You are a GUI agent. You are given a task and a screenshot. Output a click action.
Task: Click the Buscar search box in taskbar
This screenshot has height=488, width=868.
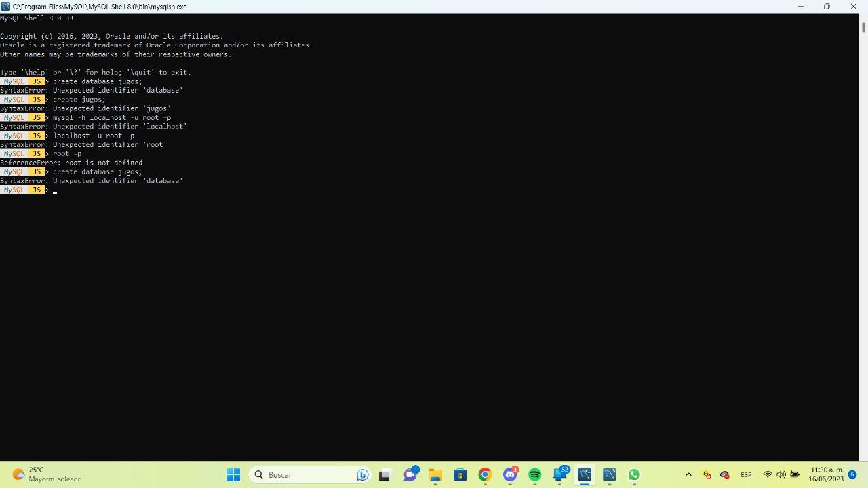tap(311, 474)
